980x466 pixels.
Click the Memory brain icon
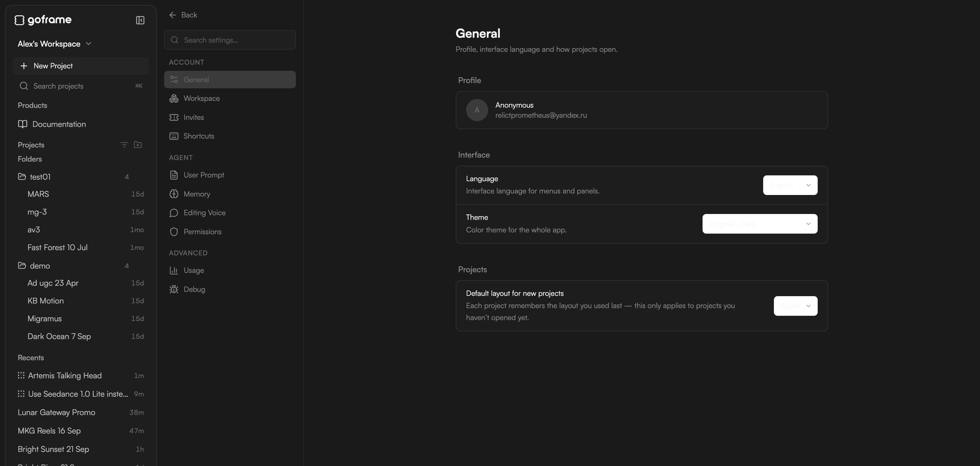pos(174,194)
